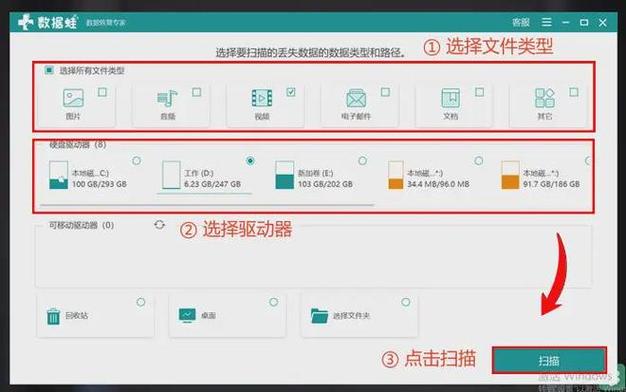
Task: Enable the 图片 file type checkbox
Action: pyautogui.click(x=102, y=92)
